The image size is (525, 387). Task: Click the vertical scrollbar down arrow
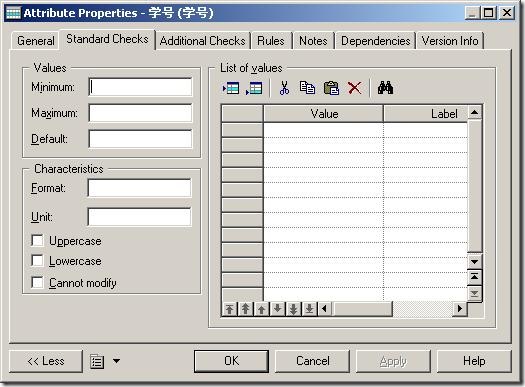point(474,261)
